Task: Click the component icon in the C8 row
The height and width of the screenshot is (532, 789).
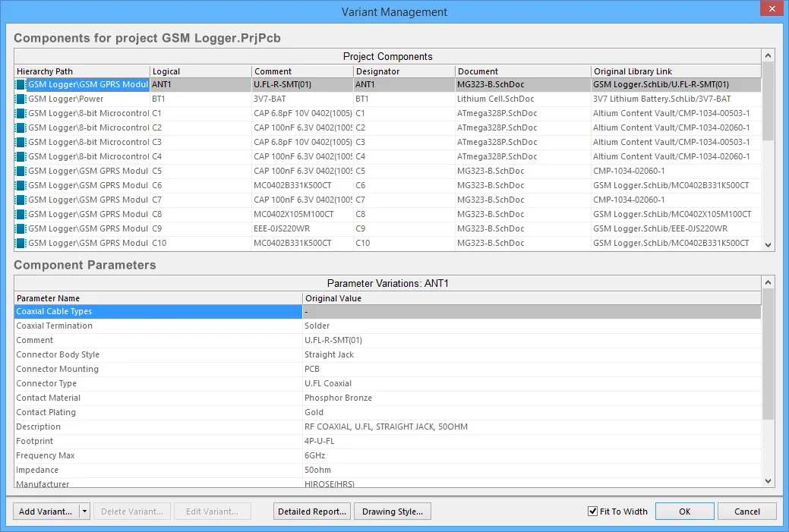Action: click(21, 215)
